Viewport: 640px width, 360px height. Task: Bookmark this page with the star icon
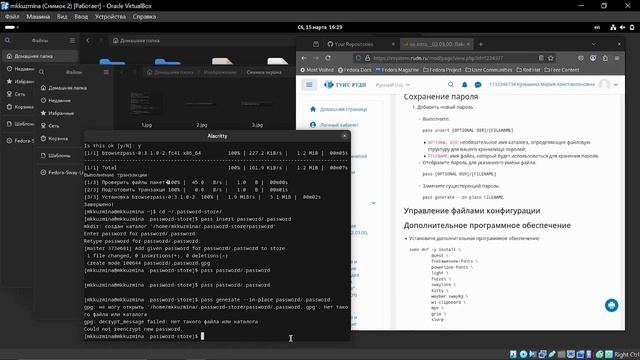tap(551, 58)
